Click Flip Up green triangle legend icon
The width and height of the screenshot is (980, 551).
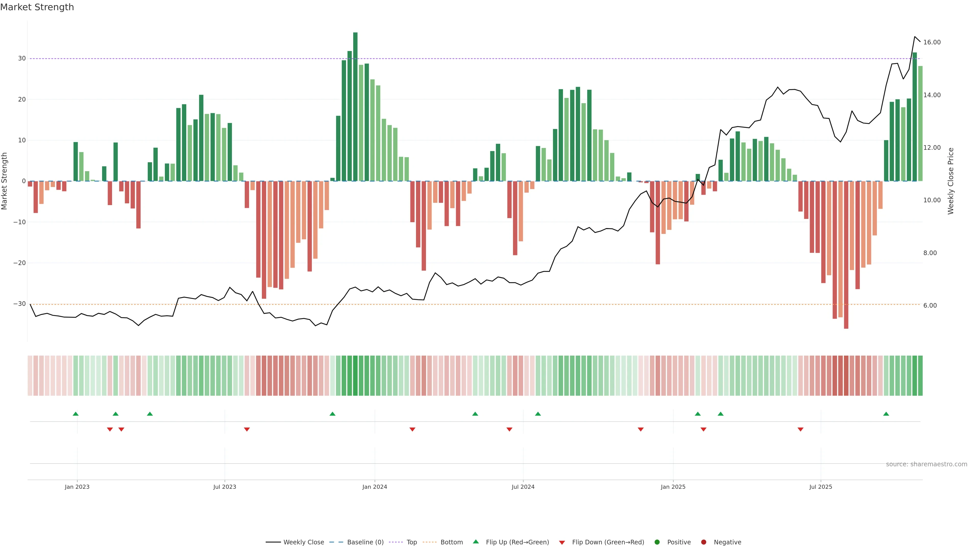(x=475, y=542)
